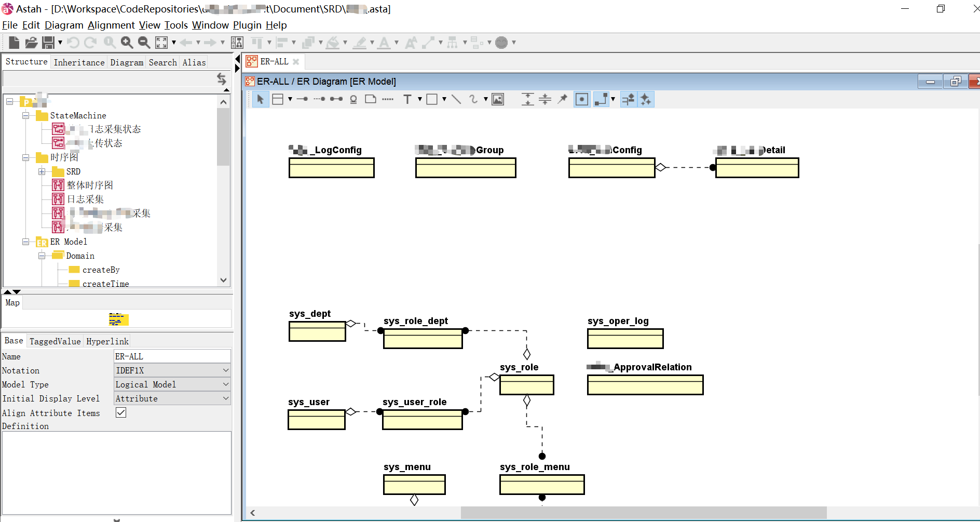Open the TaggedValue tab

(x=55, y=341)
